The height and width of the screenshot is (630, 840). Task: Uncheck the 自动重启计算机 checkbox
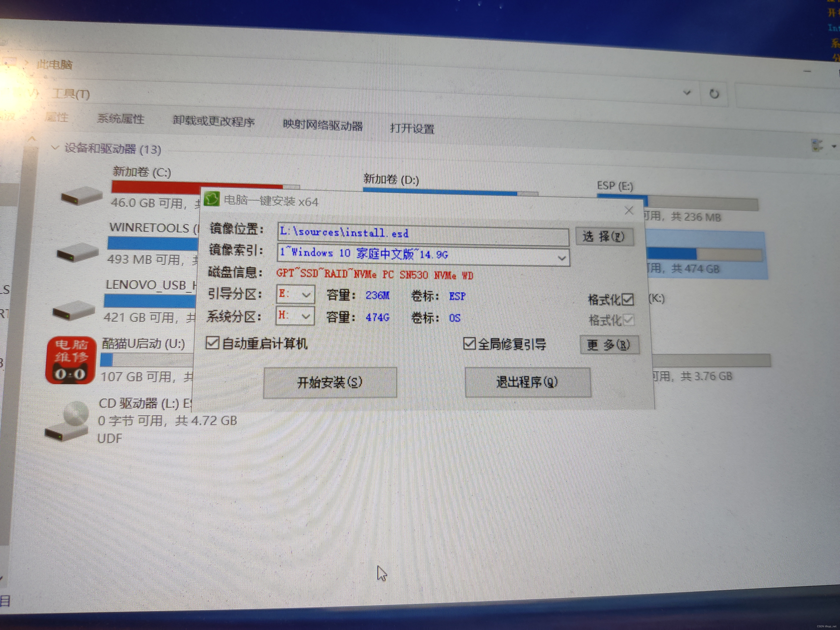[x=213, y=343]
